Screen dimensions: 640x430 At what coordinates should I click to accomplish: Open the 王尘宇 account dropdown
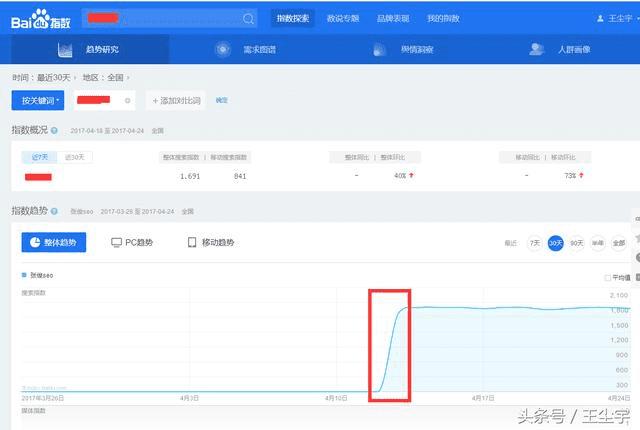[618, 18]
